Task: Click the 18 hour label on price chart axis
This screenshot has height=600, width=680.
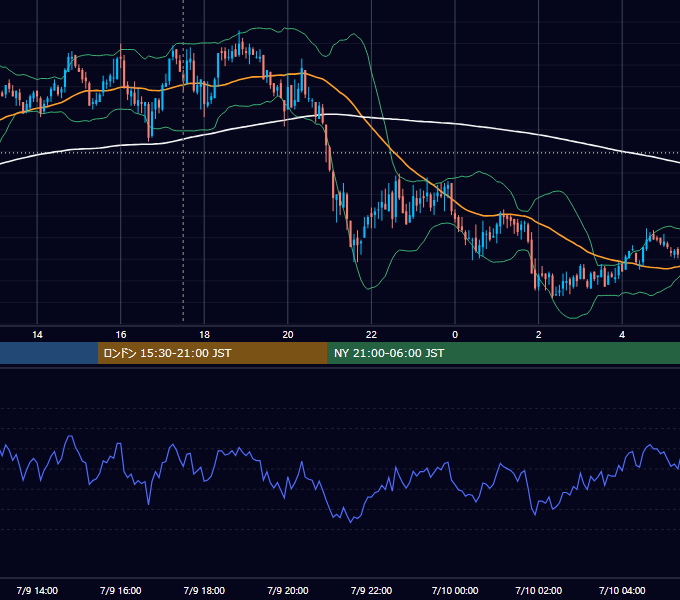Action: click(204, 335)
